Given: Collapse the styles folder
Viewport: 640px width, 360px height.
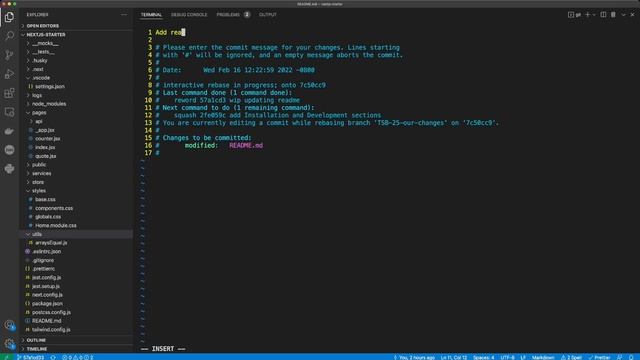Looking at the screenshot, I should (x=39, y=191).
